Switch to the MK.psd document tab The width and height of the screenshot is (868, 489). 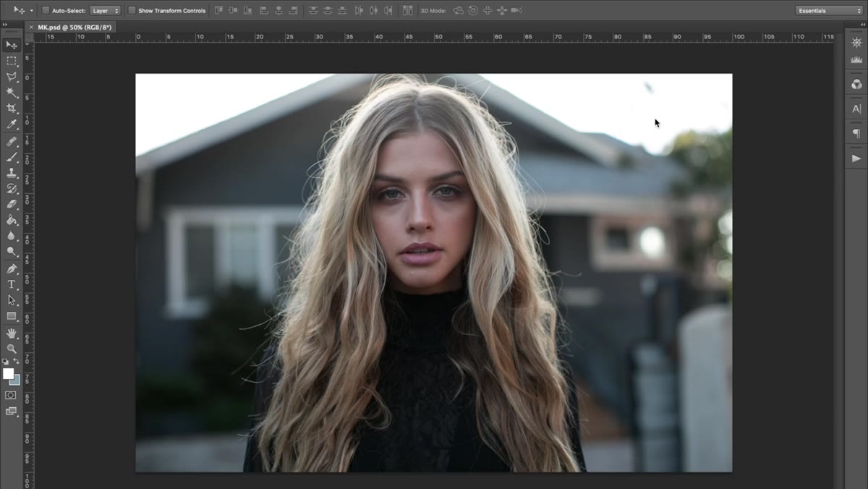(72, 27)
